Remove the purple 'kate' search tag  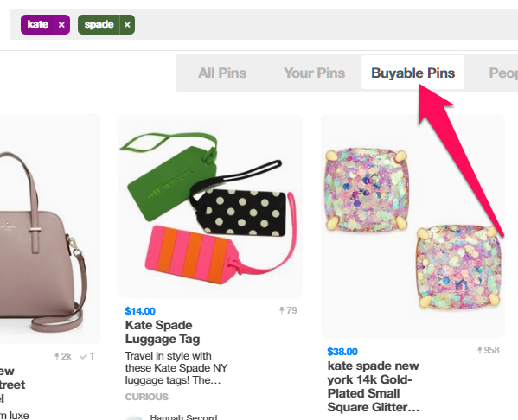pos(61,25)
